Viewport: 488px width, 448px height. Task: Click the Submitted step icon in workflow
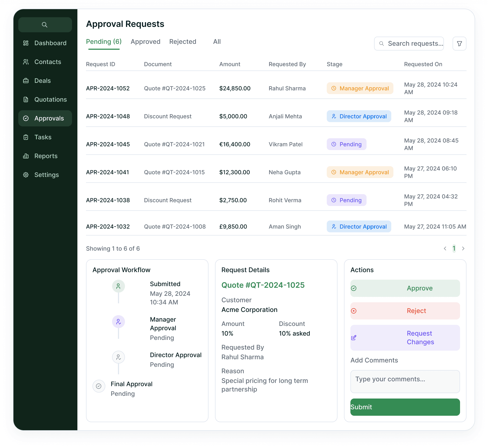pyautogui.click(x=118, y=286)
